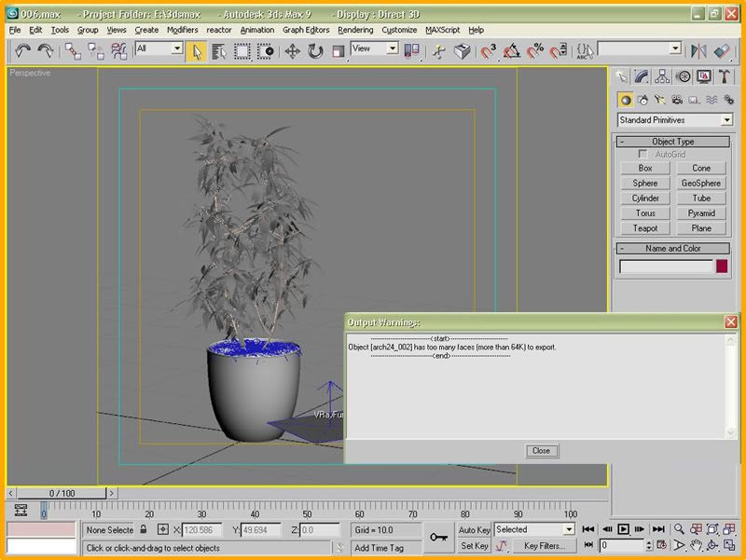746x560 pixels.
Task: Click the Play Animation button
Action: (x=623, y=529)
